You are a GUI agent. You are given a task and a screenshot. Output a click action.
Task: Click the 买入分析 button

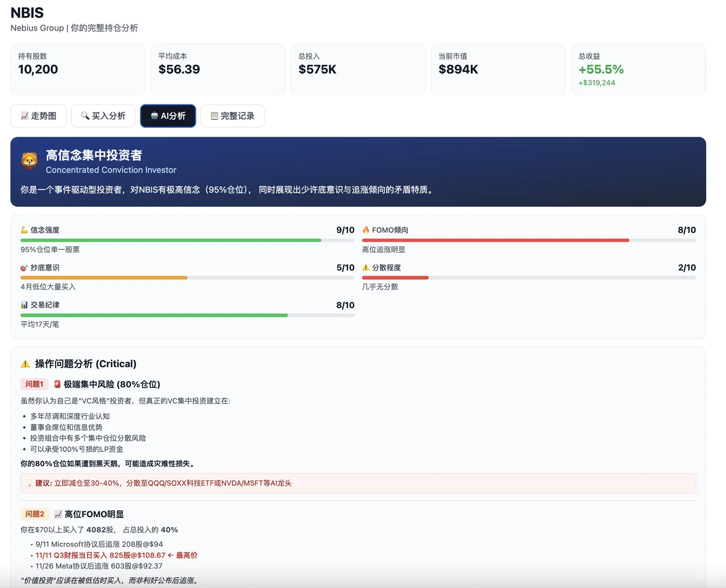pos(103,115)
